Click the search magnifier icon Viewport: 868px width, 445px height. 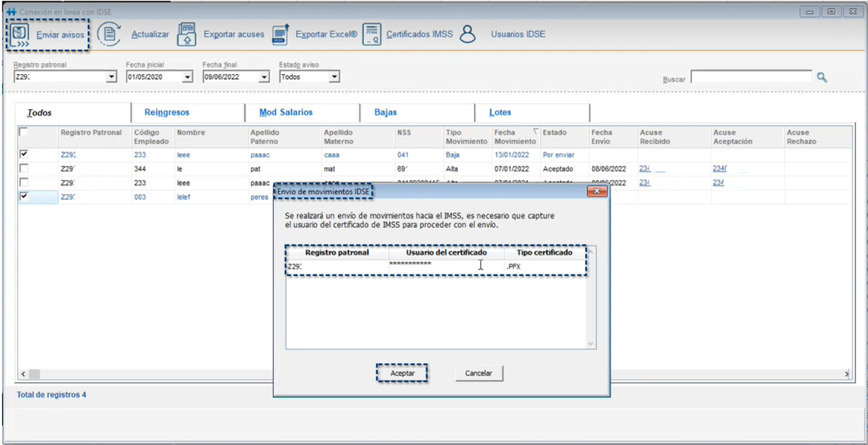(822, 78)
